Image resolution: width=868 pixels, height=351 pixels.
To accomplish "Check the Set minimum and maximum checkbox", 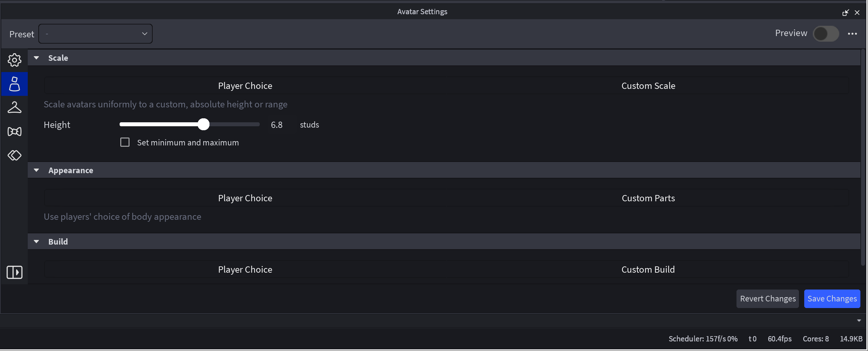I will (x=125, y=142).
